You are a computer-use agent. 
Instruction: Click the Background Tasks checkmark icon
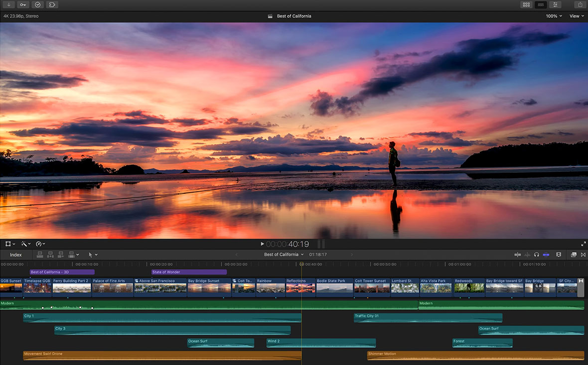(x=37, y=4)
